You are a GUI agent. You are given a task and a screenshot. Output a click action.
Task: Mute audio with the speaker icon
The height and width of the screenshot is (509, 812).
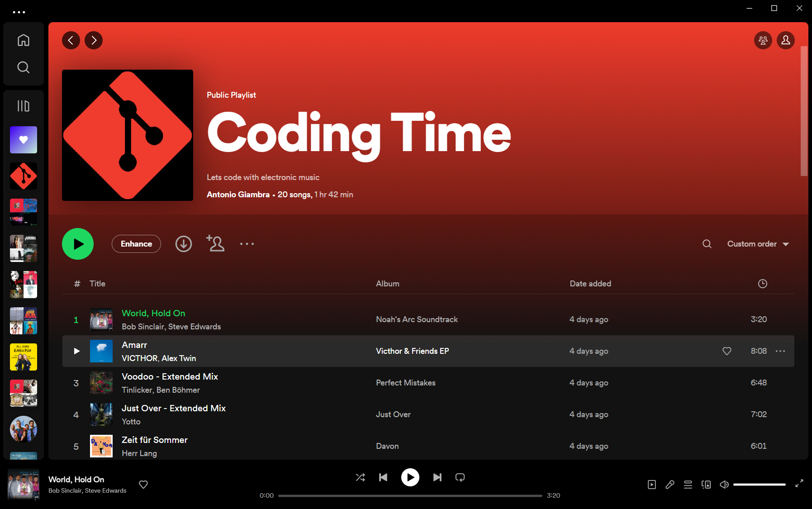(724, 485)
